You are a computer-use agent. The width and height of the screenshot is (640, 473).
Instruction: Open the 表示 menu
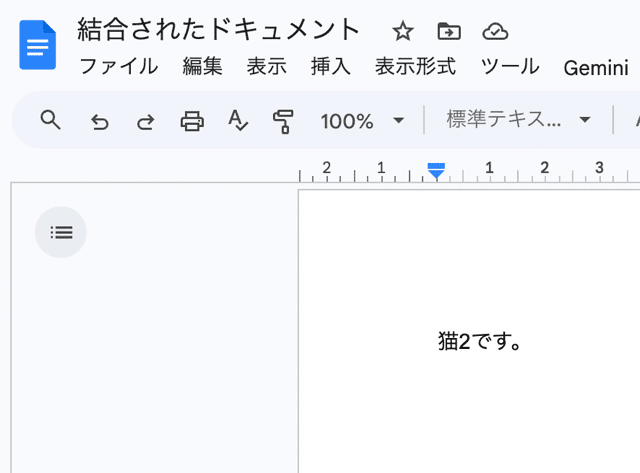point(267,67)
